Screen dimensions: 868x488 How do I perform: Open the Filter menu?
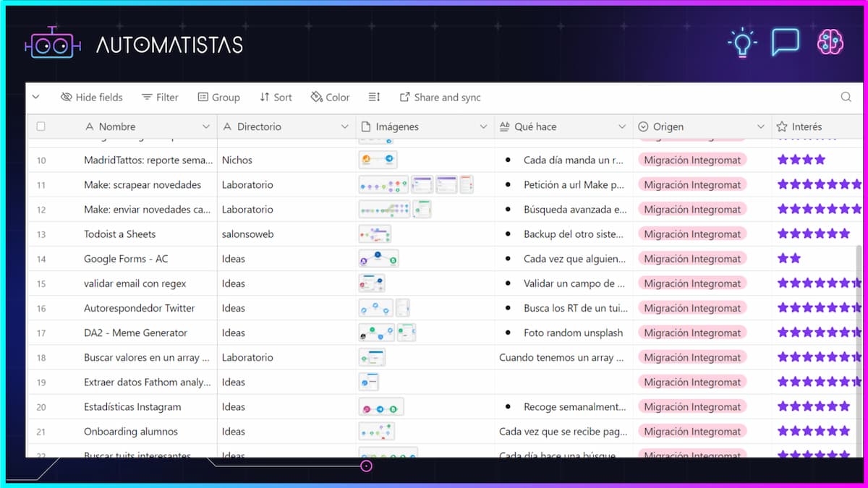pyautogui.click(x=160, y=97)
